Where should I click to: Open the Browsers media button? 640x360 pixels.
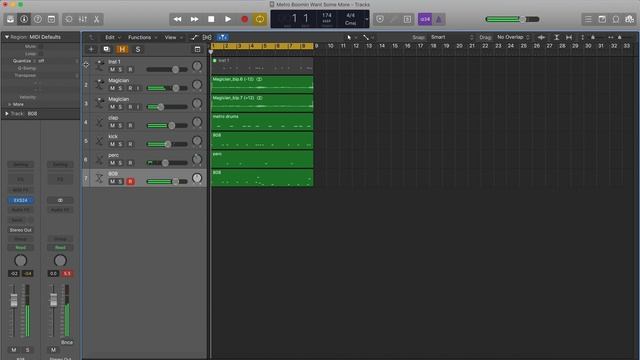point(630,19)
